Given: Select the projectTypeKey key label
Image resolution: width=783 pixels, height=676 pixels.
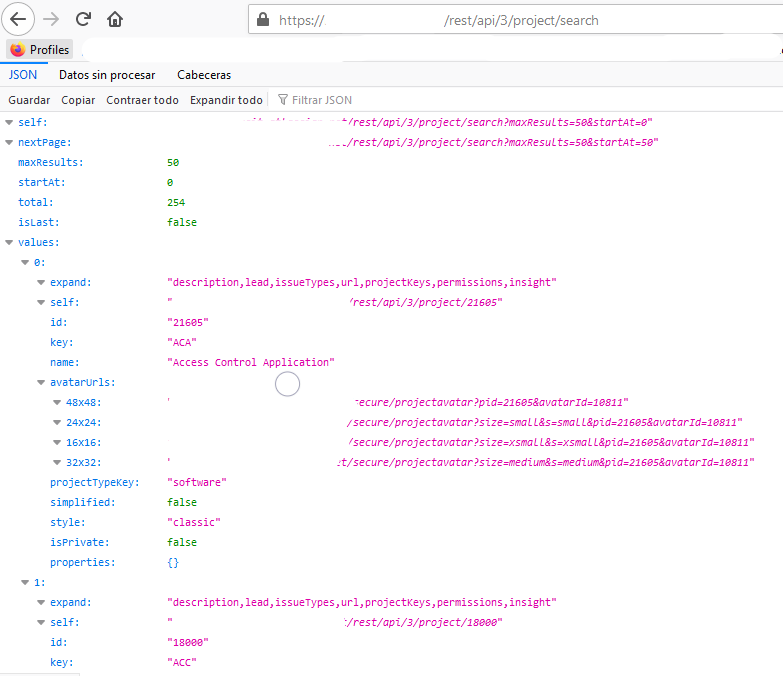Looking at the screenshot, I should tap(95, 482).
